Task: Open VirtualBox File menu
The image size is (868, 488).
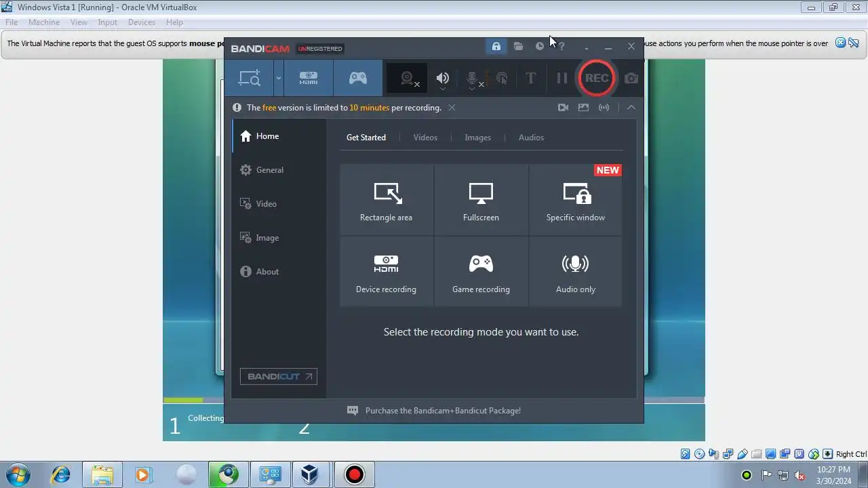Action: [12, 22]
